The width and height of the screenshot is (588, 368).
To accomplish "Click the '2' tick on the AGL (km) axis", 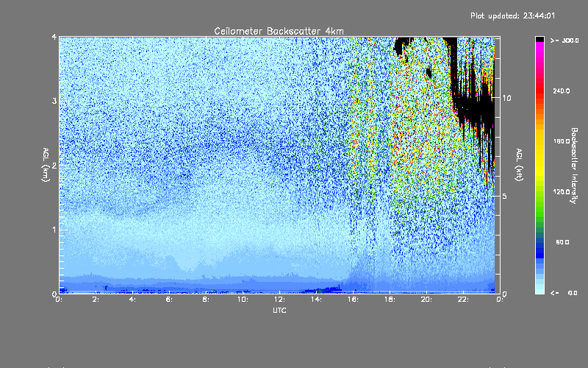I will [x=54, y=165].
